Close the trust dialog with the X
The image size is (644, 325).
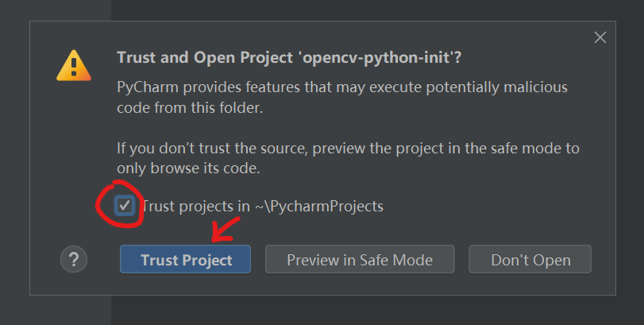click(x=600, y=37)
